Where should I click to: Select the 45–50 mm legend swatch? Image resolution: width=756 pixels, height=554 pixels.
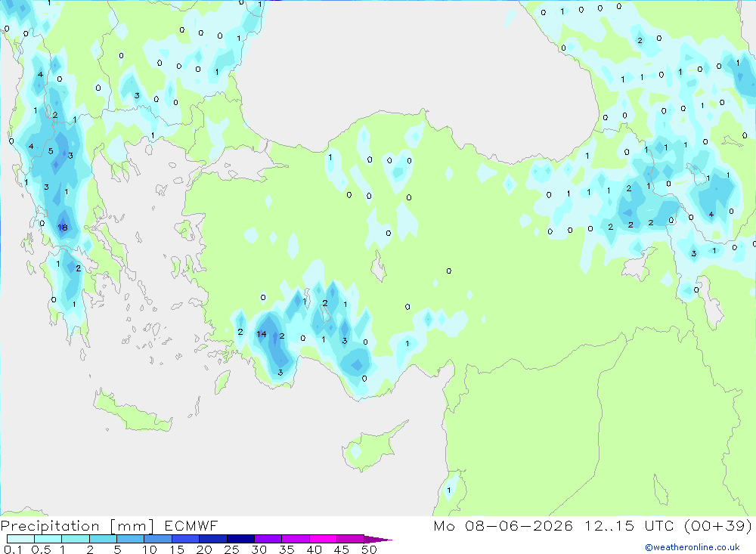(350, 539)
